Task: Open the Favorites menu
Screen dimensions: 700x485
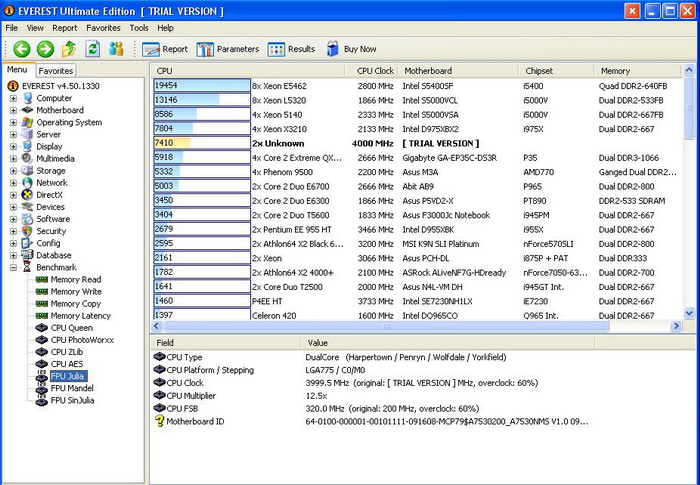Action: [104, 28]
